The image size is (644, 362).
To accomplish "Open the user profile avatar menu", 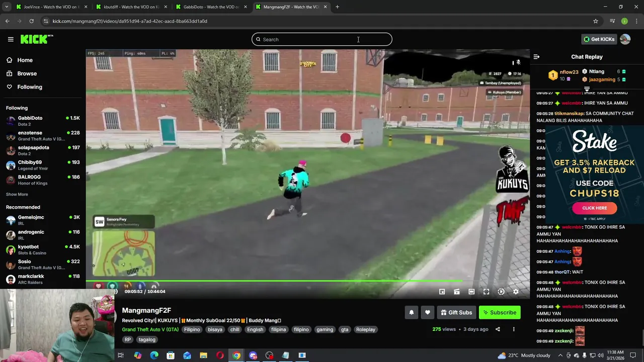I will pyautogui.click(x=625, y=39).
